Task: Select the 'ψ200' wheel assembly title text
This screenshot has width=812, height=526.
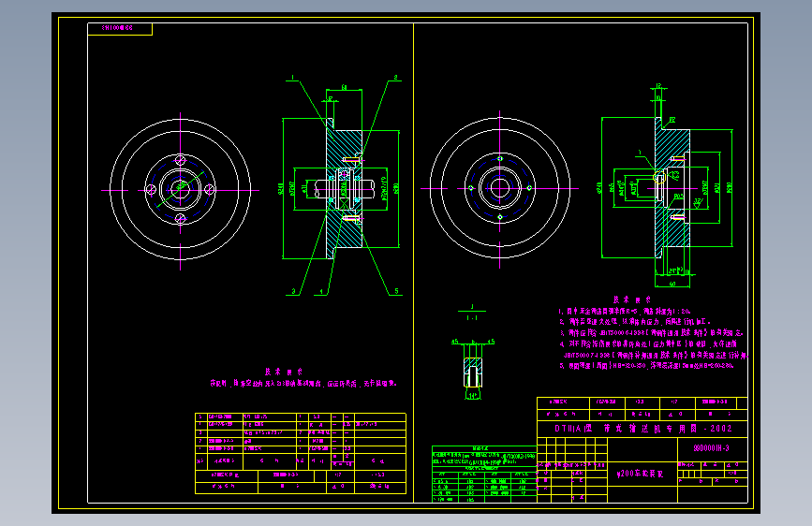Action: (640, 474)
